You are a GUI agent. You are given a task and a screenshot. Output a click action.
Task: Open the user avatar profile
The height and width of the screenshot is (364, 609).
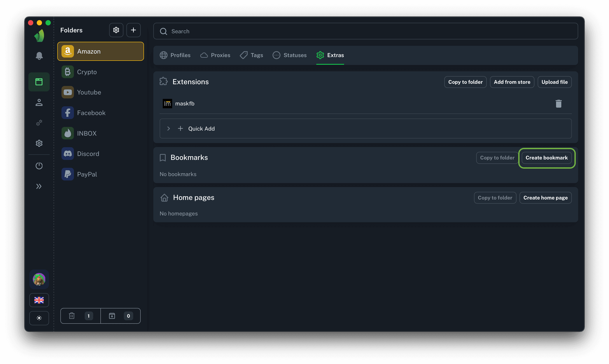tap(39, 279)
